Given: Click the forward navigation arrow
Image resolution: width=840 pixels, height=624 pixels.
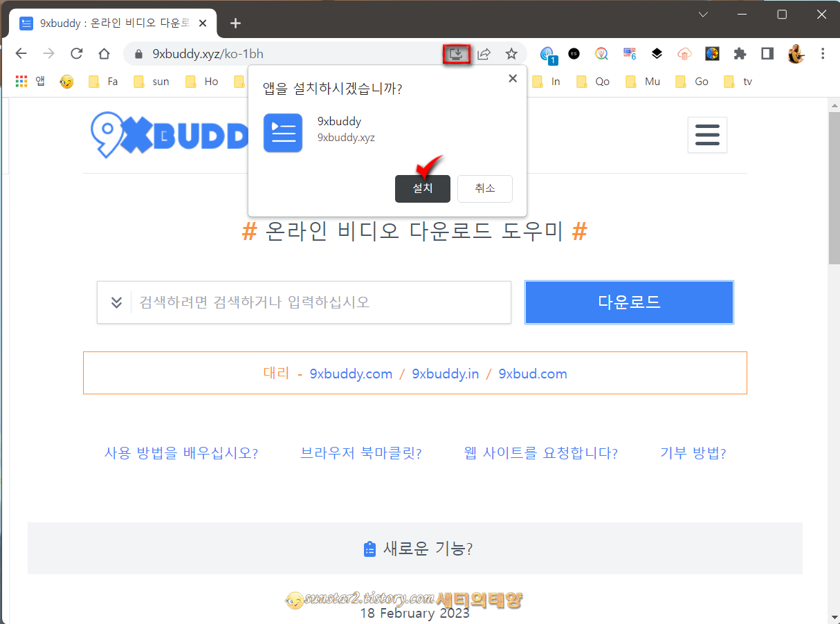Looking at the screenshot, I should [48, 53].
